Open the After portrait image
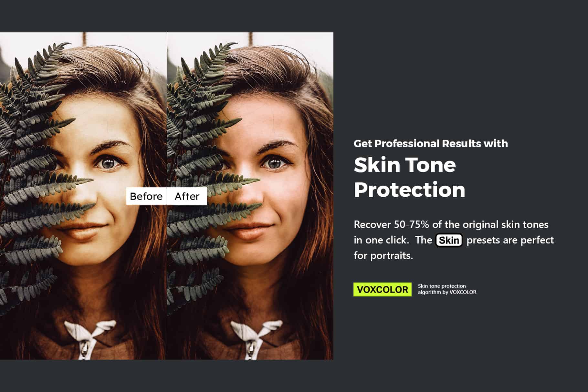The height and width of the screenshot is (392, 588). (x=250, y=196)
